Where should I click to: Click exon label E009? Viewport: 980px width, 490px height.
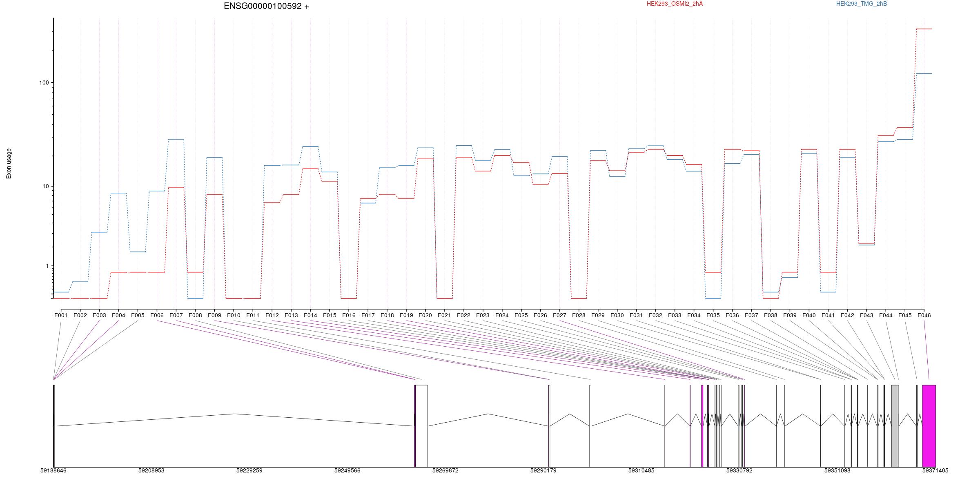(x=214, y=315)
